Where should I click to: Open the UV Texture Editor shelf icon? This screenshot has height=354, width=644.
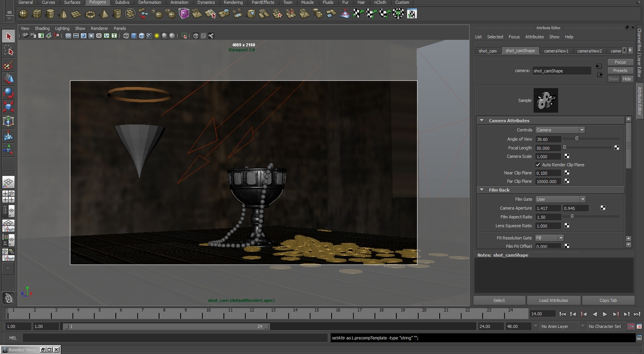(412, 14)
